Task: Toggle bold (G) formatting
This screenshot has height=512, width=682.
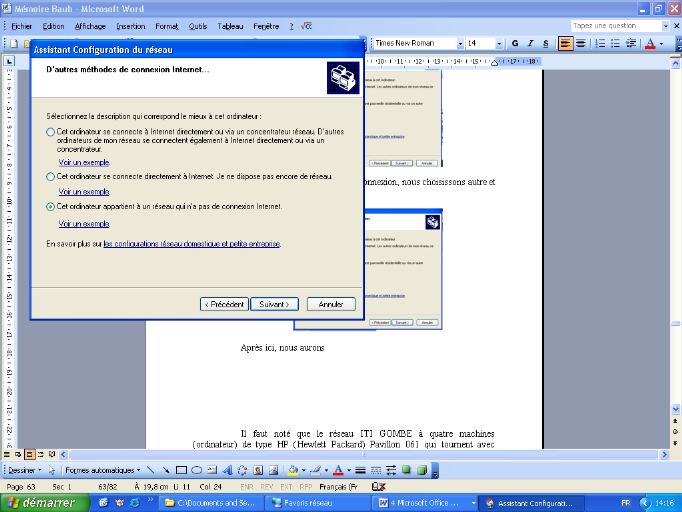Action: click(x=515, y=43)
